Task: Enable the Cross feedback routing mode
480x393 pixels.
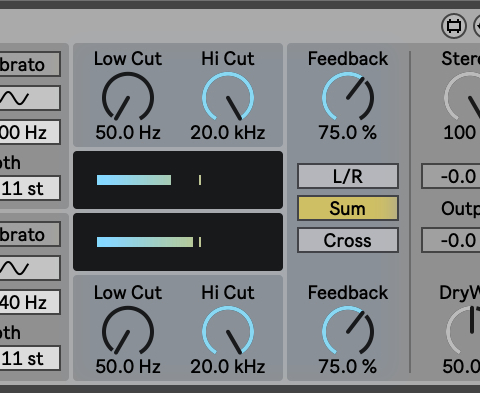Action: [x=348, y=240]
